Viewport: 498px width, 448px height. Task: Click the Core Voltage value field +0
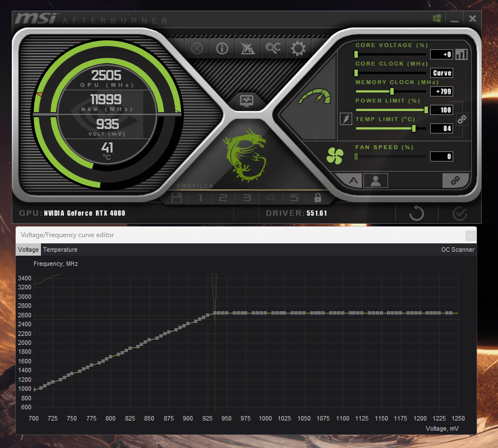coord(441,54)
